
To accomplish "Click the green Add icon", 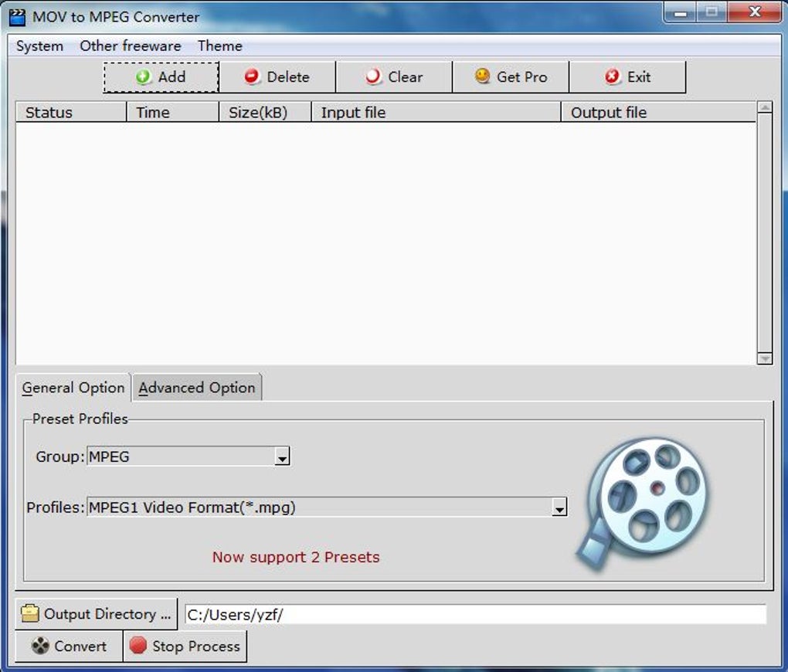I will tap(143, 77).
